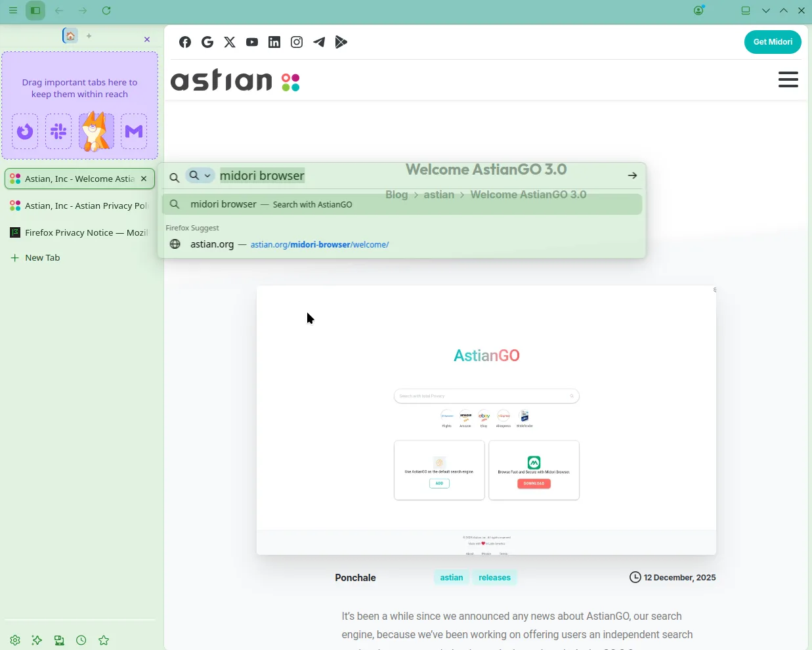Click the AstianGO screenshot image
Screen dimensions: 812x650
tap(486, 420)
